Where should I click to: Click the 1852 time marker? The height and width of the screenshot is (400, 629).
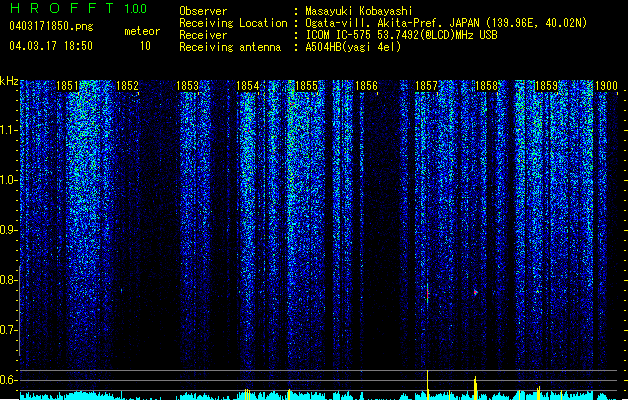pyautogui.click(x=127, y=86)
